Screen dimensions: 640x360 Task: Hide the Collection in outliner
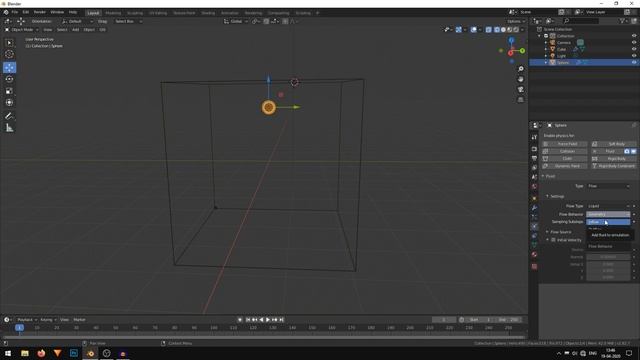[634, 36]
